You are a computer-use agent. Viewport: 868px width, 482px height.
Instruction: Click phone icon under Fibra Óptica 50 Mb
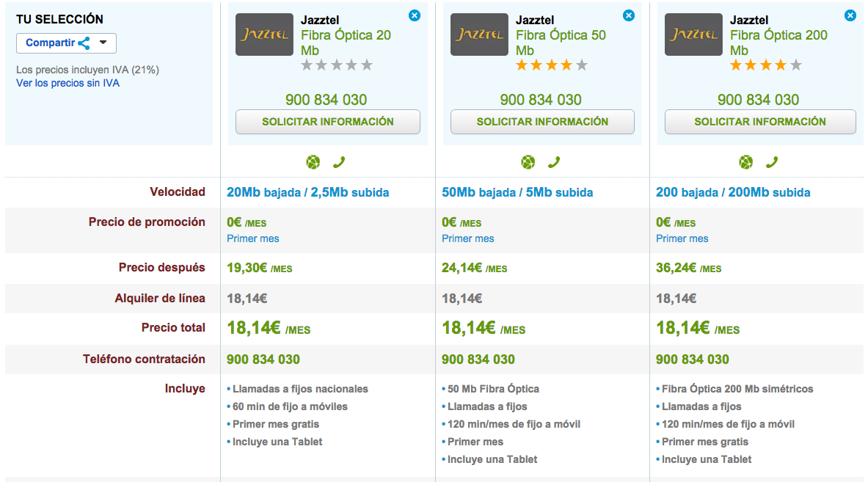point(553,162)
